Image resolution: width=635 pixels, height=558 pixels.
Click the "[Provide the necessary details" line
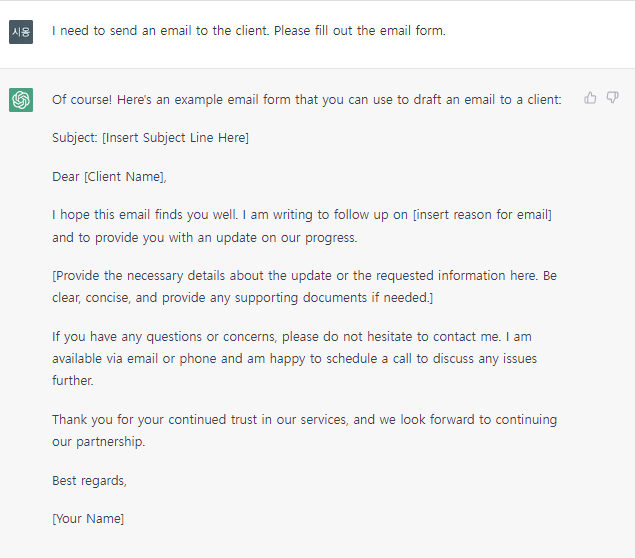tap(304, 275)
